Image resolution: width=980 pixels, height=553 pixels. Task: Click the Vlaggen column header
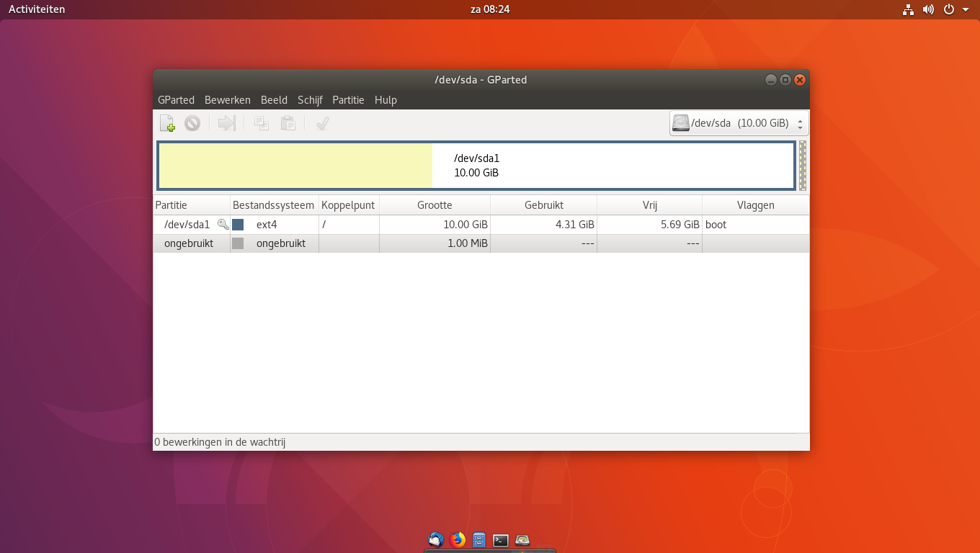tap(755, 205)
